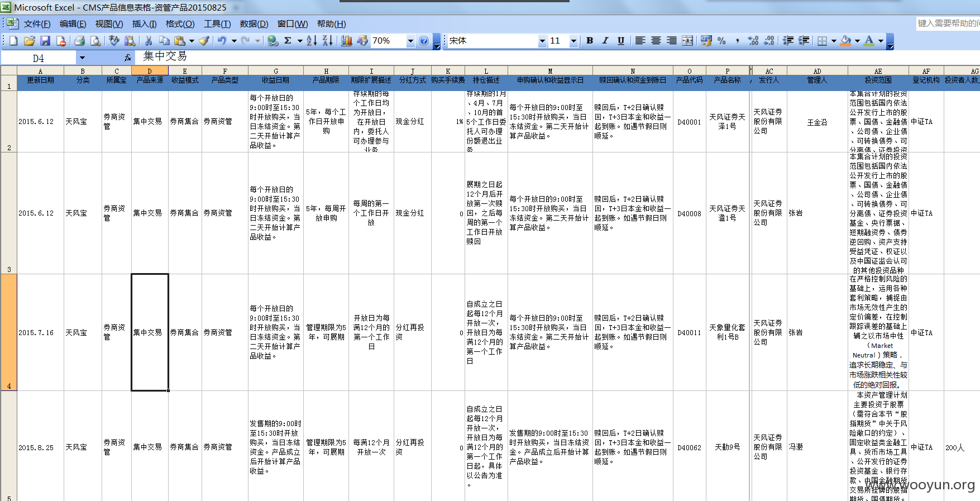Increase the indent
Viewport: 980px width, 501px height.
click(x=804, y=41)
